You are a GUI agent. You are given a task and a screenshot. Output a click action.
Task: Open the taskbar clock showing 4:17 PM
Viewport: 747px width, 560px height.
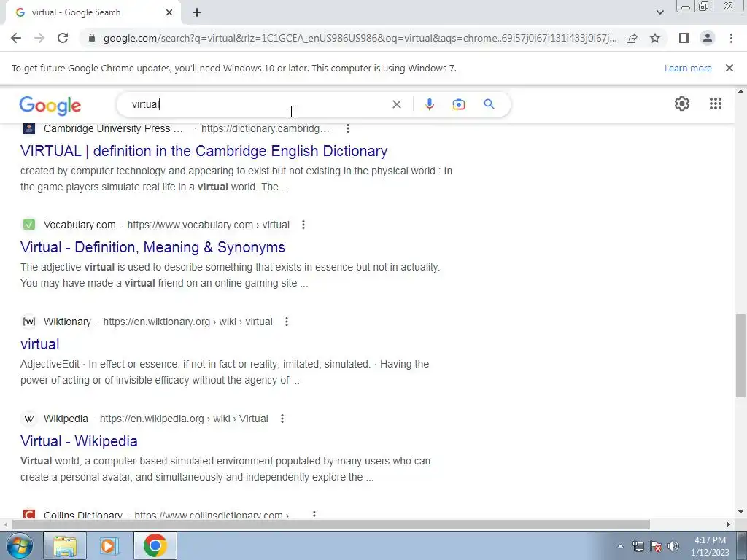(710, 546)
